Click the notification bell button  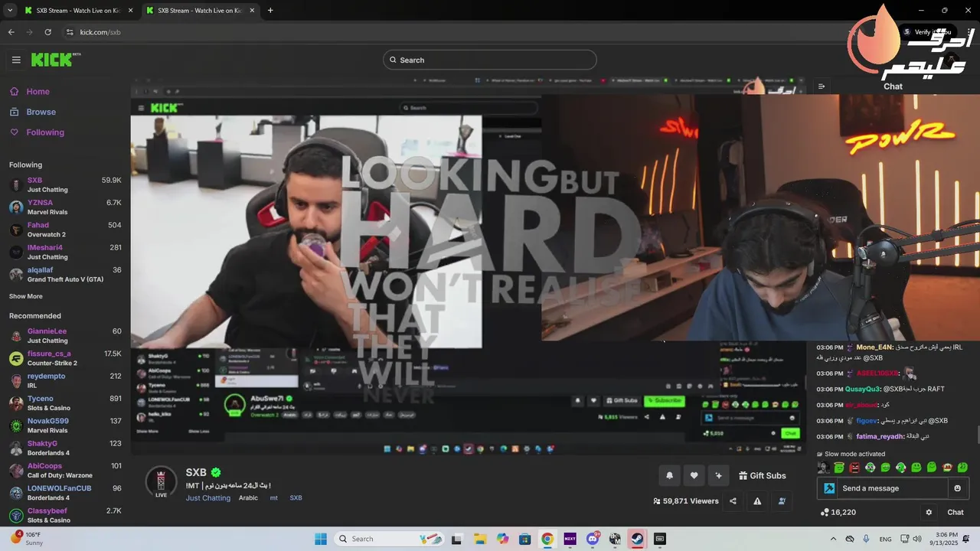669,475
